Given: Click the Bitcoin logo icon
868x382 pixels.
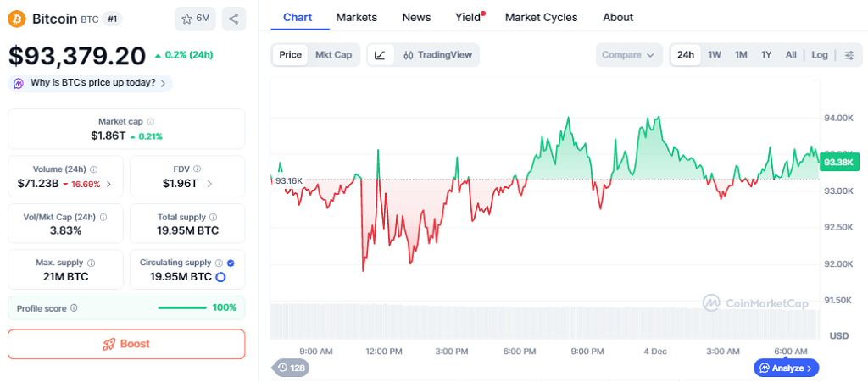Looking at the screenshot, I should [17, 19].
